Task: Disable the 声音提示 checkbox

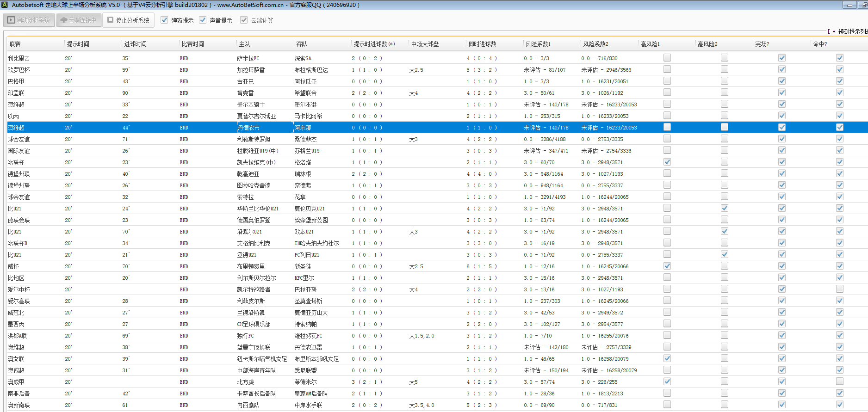Action: (203, 20)
